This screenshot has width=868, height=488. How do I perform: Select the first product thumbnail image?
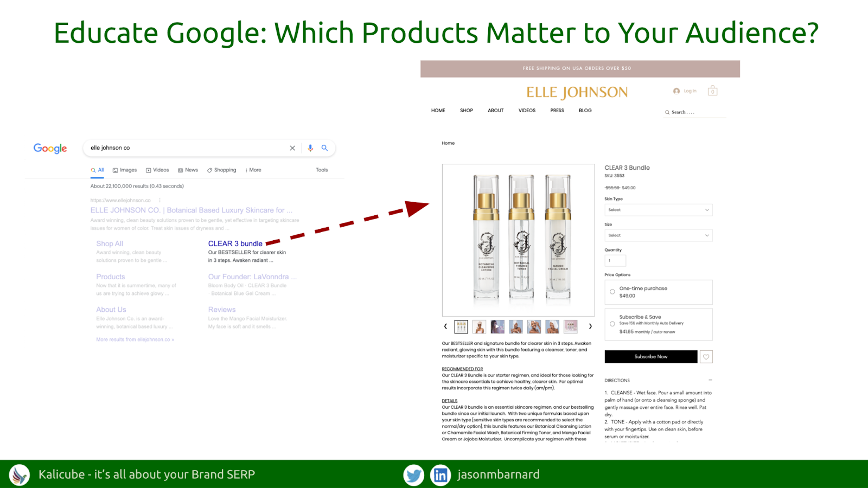point(461,326)
